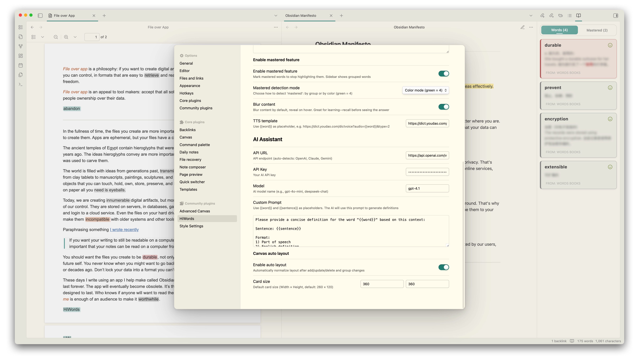Open daily note calendar icon in ribbon
Image resolution: width=639 pixels, height=364 pixels.
pyautogui.click(x=21, y=65)
